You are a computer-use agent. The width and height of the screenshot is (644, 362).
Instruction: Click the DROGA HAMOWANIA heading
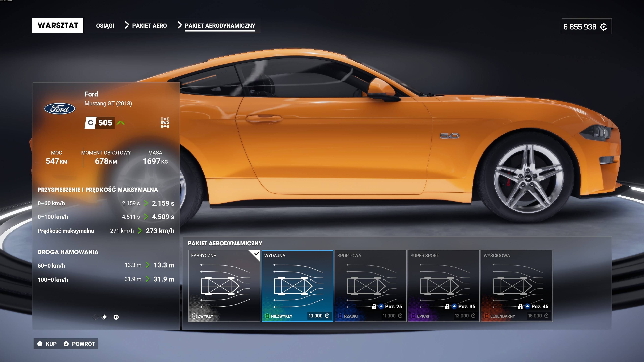[x=68, y=252]
